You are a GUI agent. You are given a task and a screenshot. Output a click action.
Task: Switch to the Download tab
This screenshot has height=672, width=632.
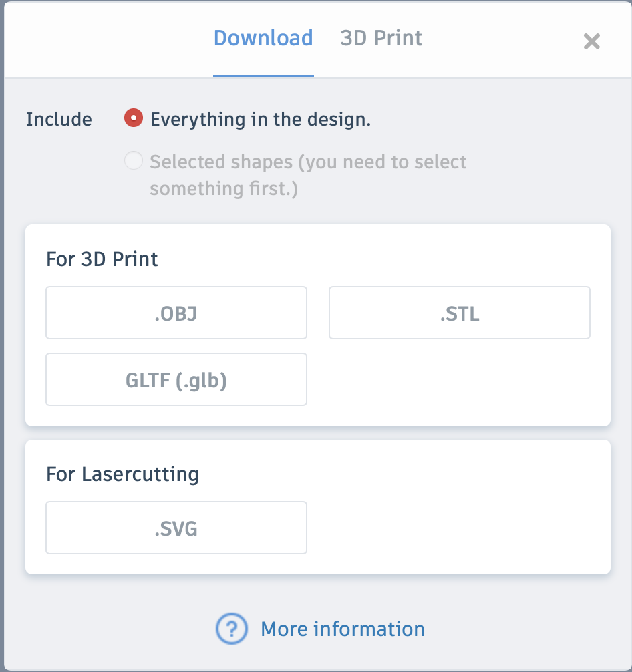coord(263,38)
